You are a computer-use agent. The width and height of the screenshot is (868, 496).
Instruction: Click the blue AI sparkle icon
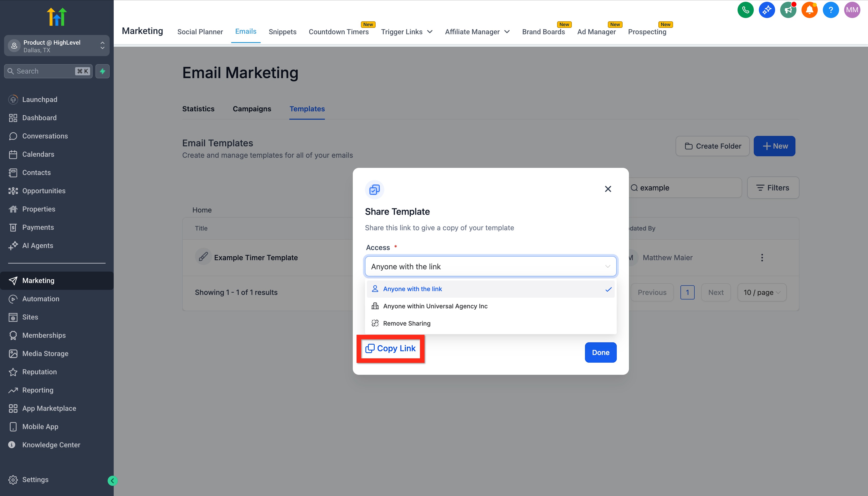pyautogui.click(x=767, y=10)
